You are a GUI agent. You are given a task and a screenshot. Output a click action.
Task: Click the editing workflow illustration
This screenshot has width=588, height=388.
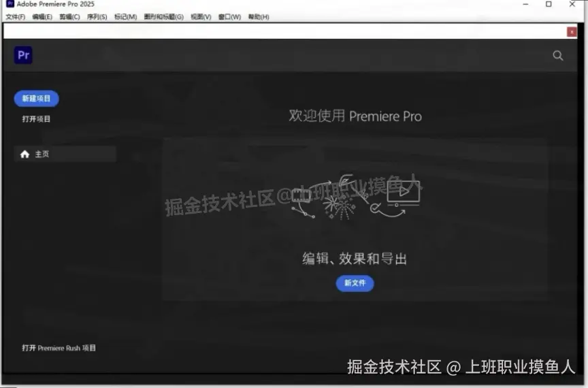click(x=355, y=196)
